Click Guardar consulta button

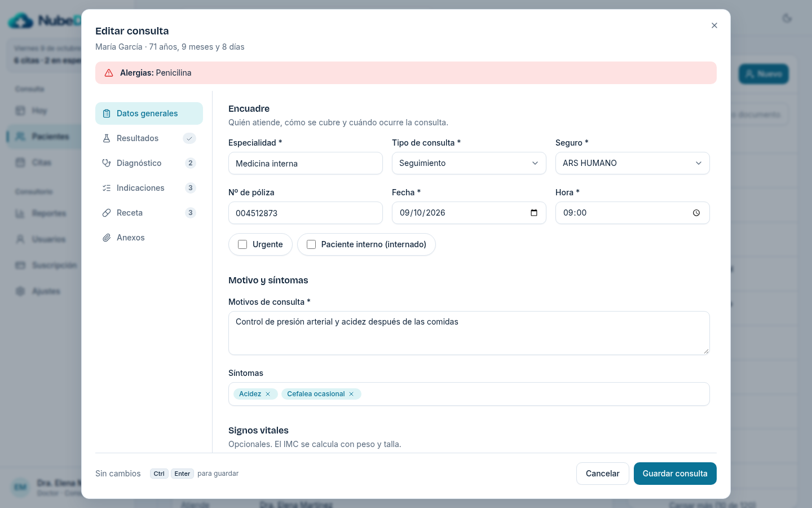coord(675,474)
